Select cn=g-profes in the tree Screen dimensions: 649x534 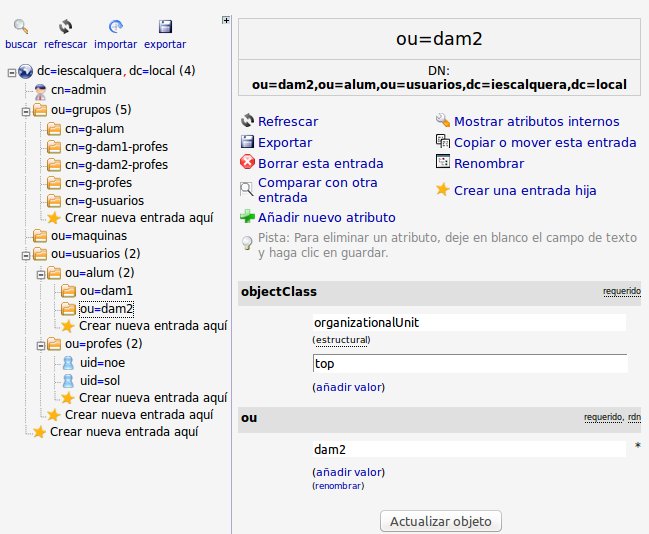(x=99, y=183)
